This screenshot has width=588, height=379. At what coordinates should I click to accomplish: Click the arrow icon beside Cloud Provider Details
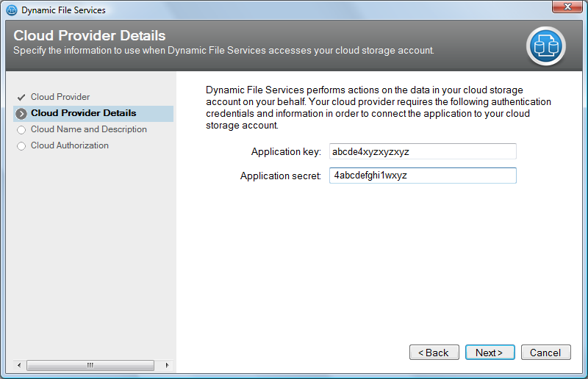click(x=21, y=113)
